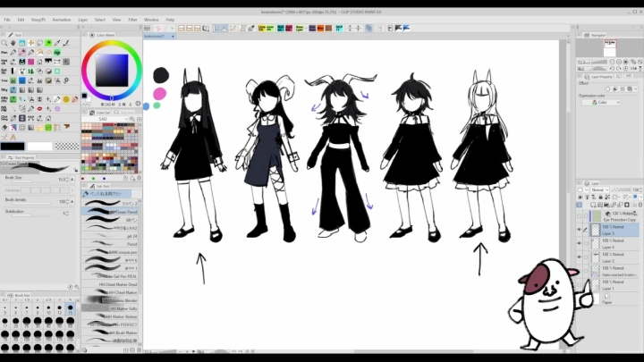Screen dimensions: 644x362
Task: Select the red lips tool icon
Action: pos(40,109)
